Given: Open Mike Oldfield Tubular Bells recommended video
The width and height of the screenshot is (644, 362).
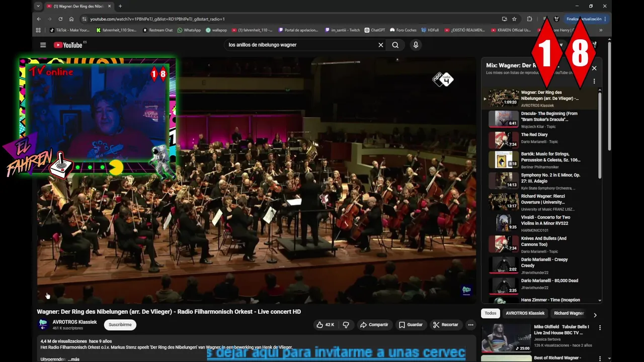Looking at the screenshot, I should click(540, 338).
